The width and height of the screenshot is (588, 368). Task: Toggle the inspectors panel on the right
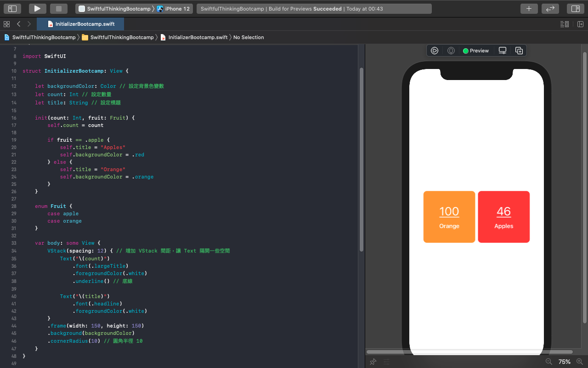(575, 9)
